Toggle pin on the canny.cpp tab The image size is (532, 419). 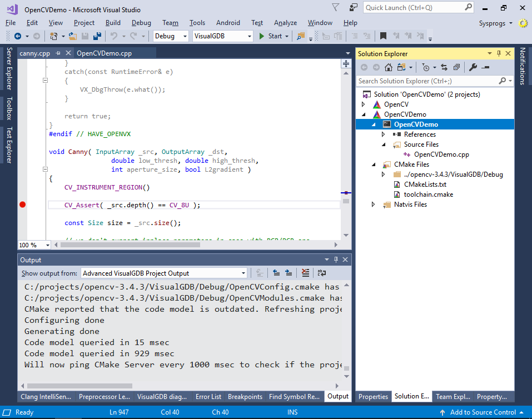point(58,53)
